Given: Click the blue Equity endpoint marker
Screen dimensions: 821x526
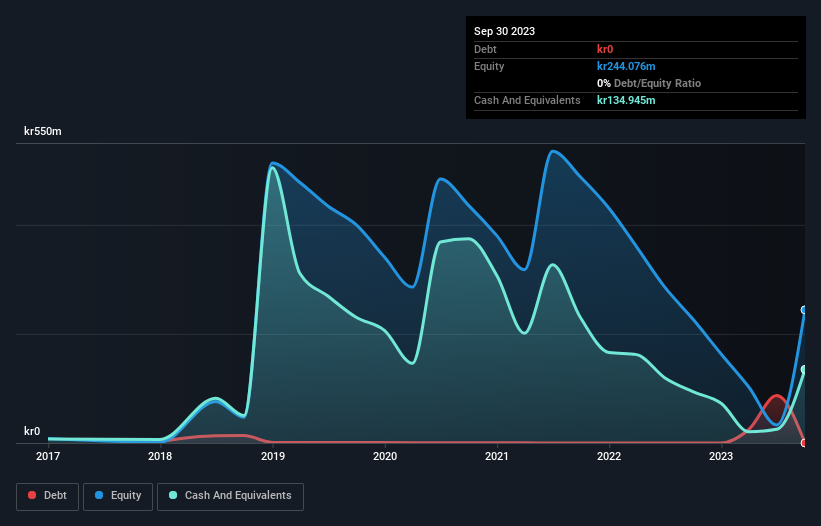Looking at the screenshot, I should (x=804, y=310).
